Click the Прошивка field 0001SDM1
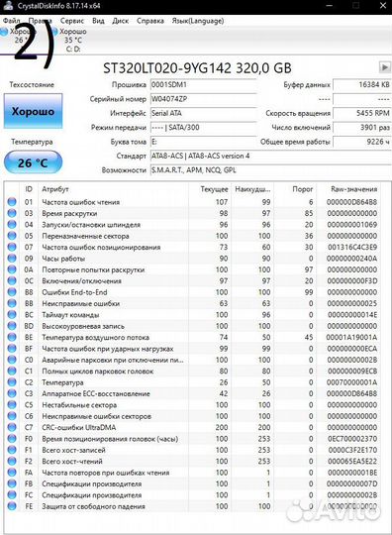This screenshot has width=392, height=535. point(203,84)
